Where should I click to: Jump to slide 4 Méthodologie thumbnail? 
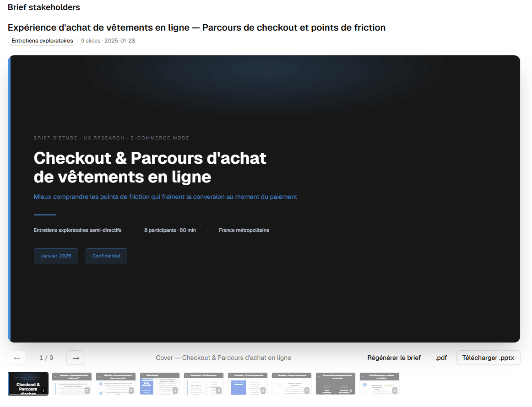click(160, 384)
